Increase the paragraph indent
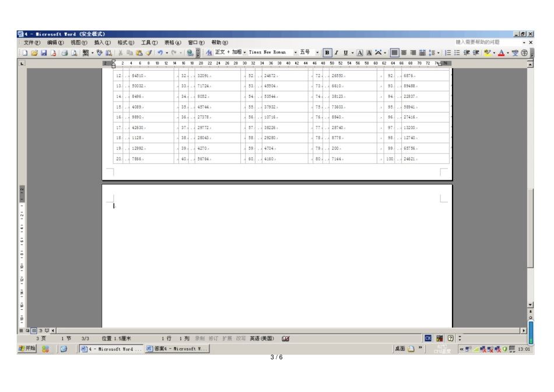 (476, 52)
